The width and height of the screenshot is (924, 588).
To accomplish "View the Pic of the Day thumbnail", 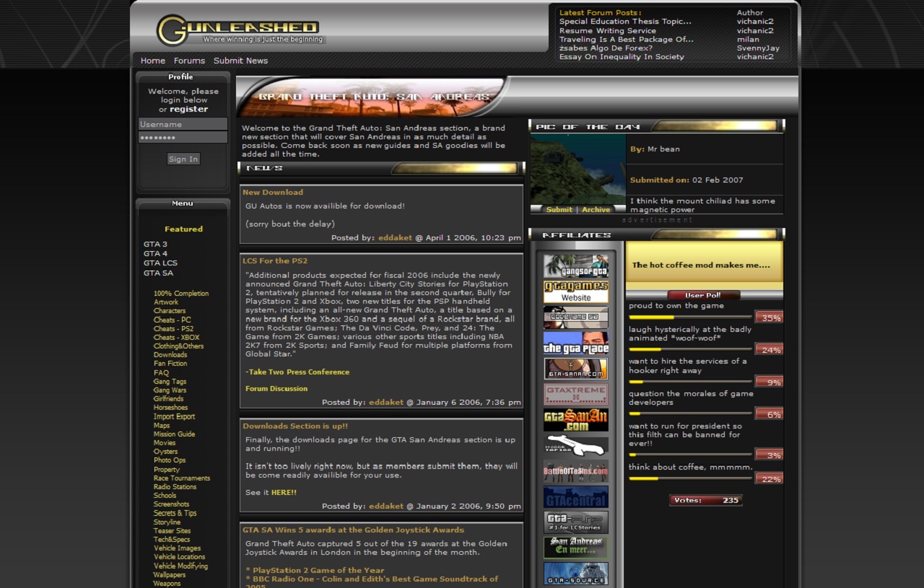I will 577,169.
